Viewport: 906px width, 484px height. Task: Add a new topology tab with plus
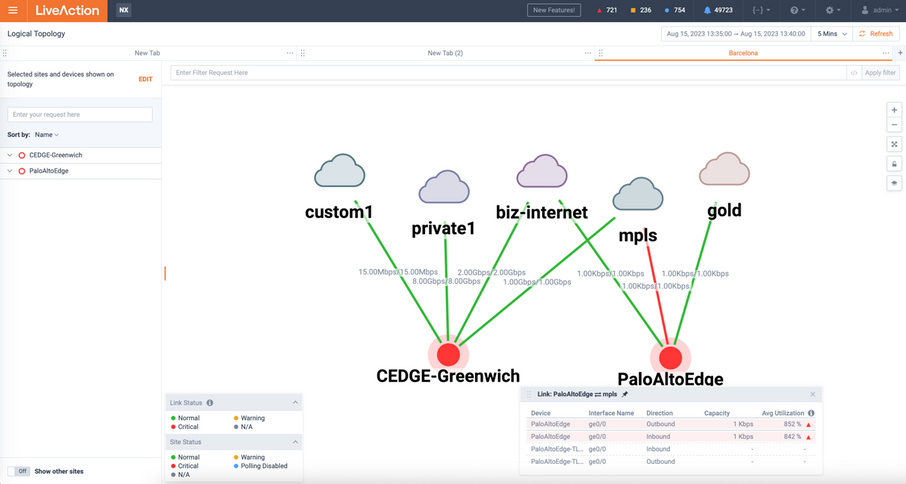(x=900, y=53)
